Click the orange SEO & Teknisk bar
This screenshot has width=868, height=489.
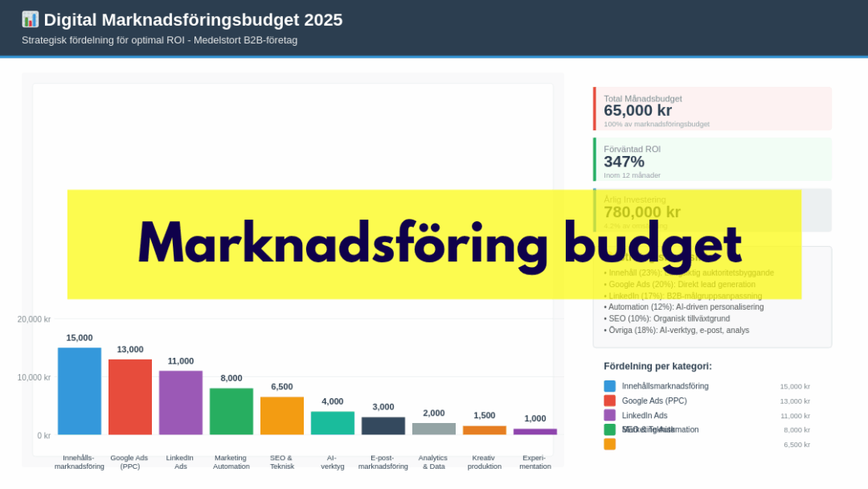pos(282,416)
